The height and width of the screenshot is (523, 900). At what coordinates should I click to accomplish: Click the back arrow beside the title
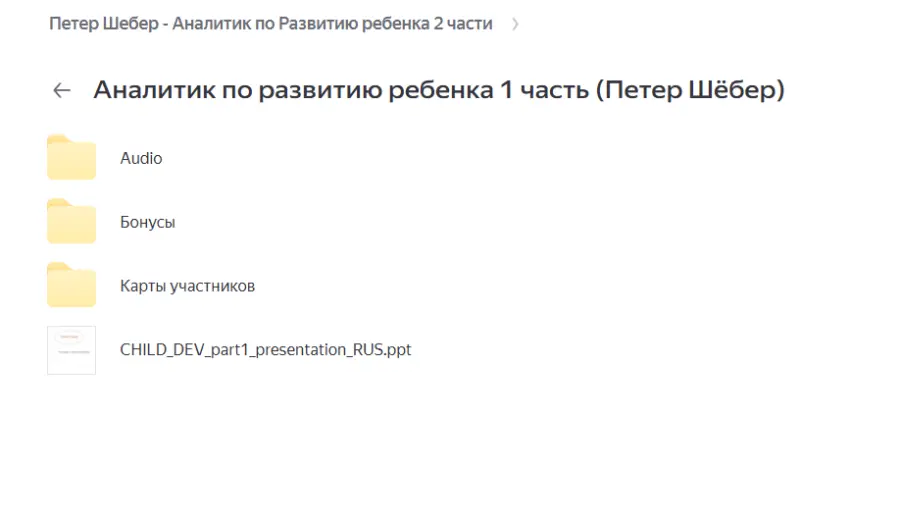(62, 91)
